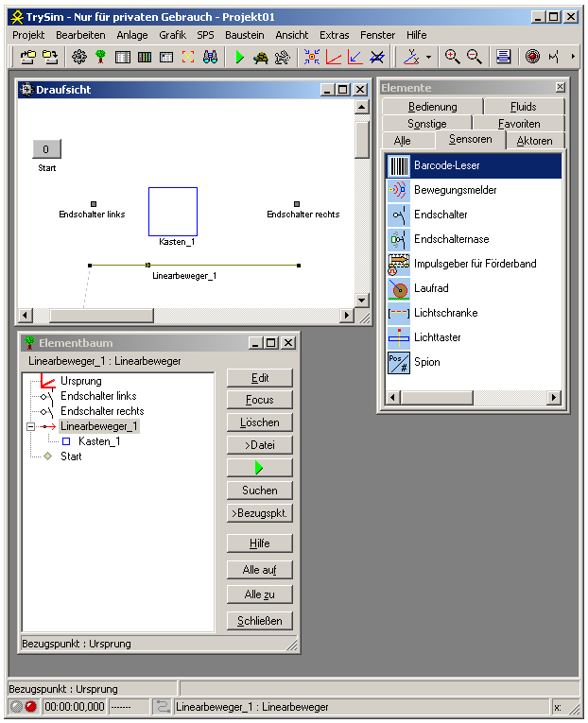Collapse the Linearbeweger_1 tree node
This screenshot has width=588, height=723.
(30, 426)
